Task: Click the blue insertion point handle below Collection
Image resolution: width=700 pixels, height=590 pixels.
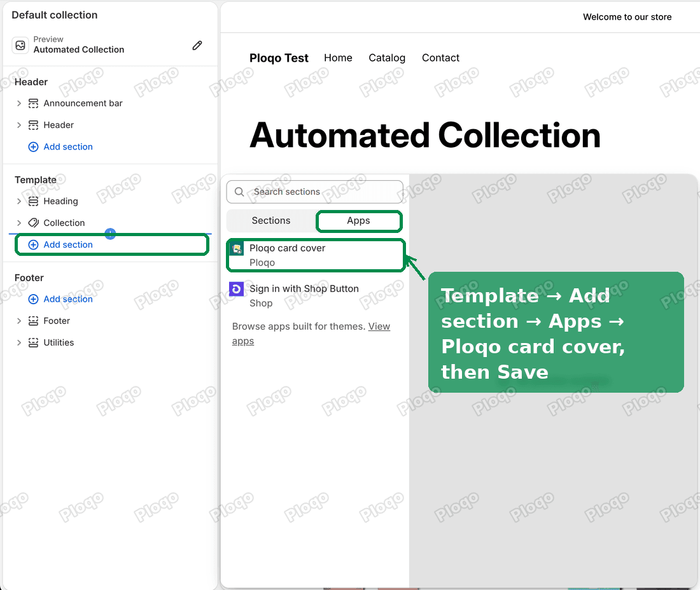Action: tap(110, 234)
